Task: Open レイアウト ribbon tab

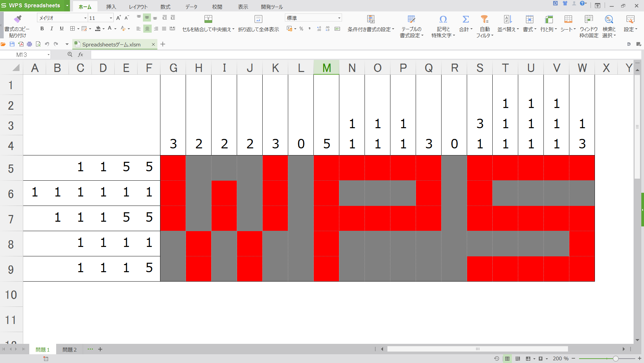Action: pyautogui.click(x=138, y=7)
